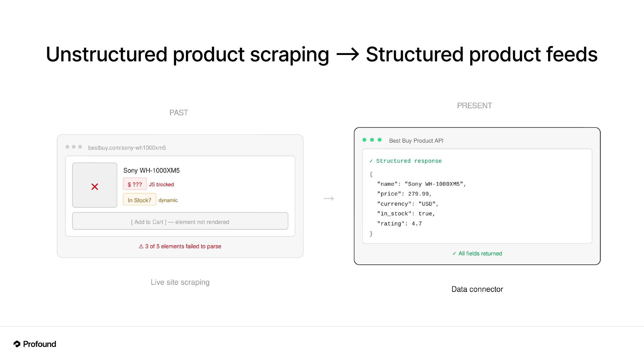Click the bestbuy.com/sony-wh1000xm5 address bar
Screen dimensions: 644x362
[127, 148]
